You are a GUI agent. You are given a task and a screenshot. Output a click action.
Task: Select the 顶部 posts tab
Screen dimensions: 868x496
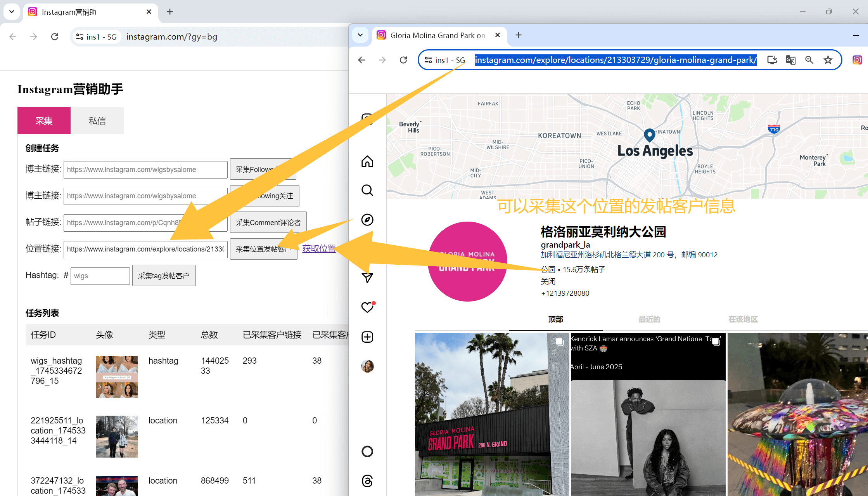click(556, 319)
